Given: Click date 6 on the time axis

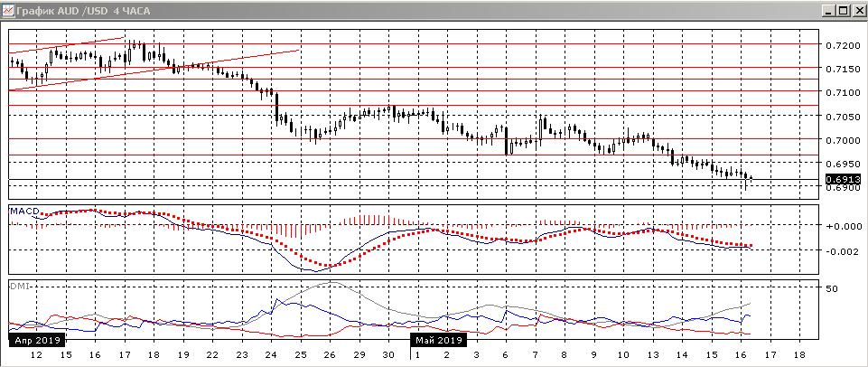Looking at the screenshot, I should tap(506, 355).
